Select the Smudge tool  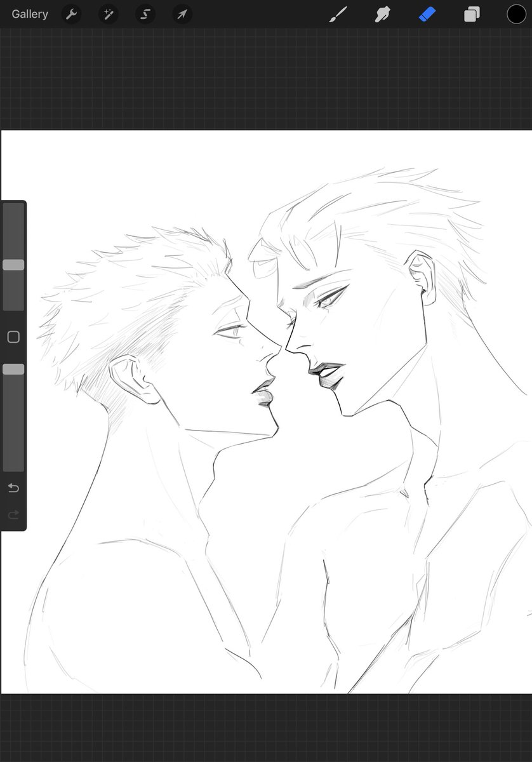coord(382,14)
